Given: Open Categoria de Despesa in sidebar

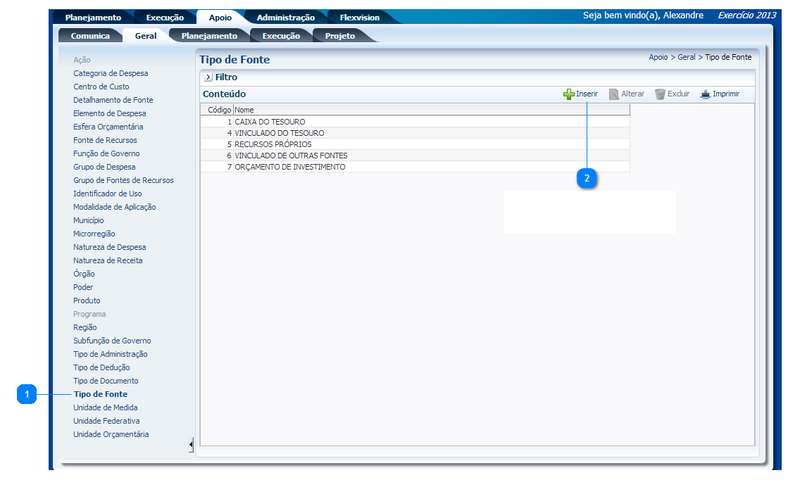Looking at the screenshot, I should pyautogui.click(x=110, y=73).
